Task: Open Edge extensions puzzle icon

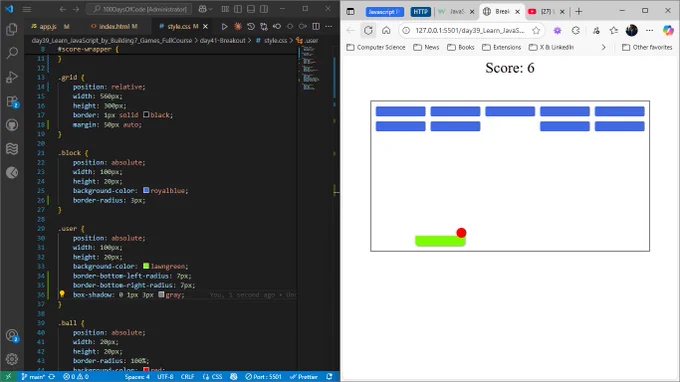Action: 575,30
